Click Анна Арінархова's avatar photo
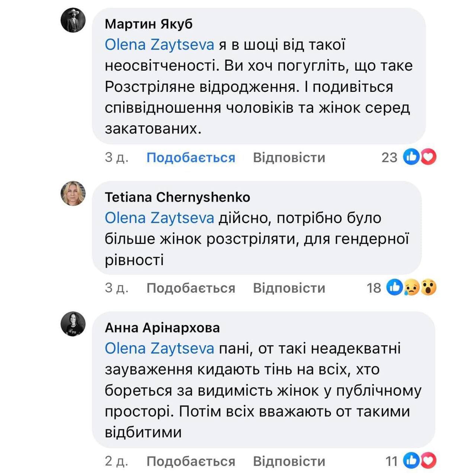Image resolution: width=449 pixels, height=476 pixels. 73,324
